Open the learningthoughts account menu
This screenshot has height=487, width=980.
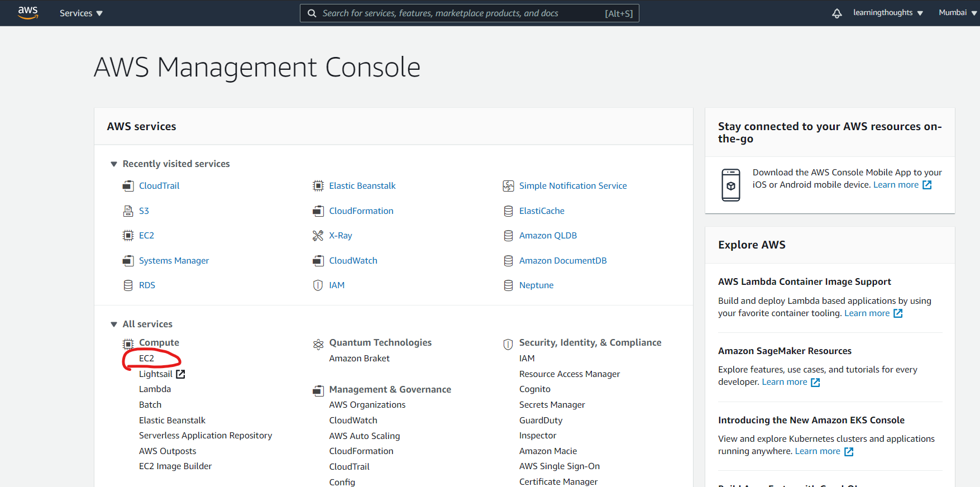pyautogui.click(x=888, y=13)
